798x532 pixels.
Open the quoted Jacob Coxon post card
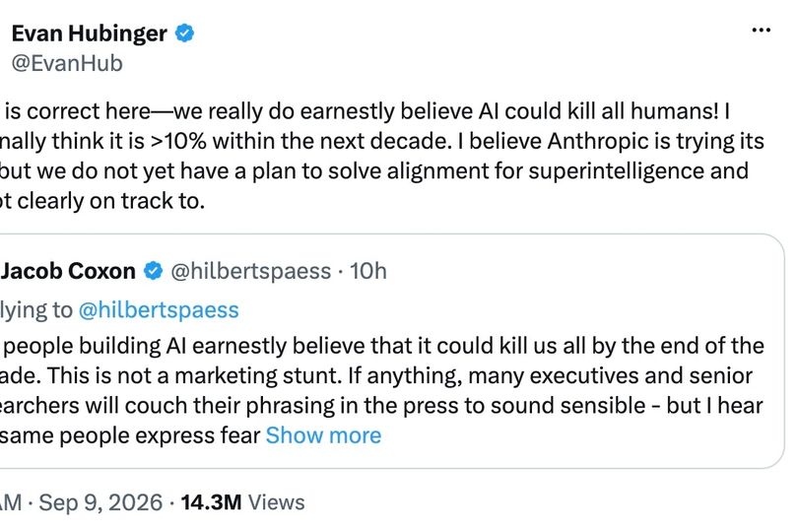392,352
